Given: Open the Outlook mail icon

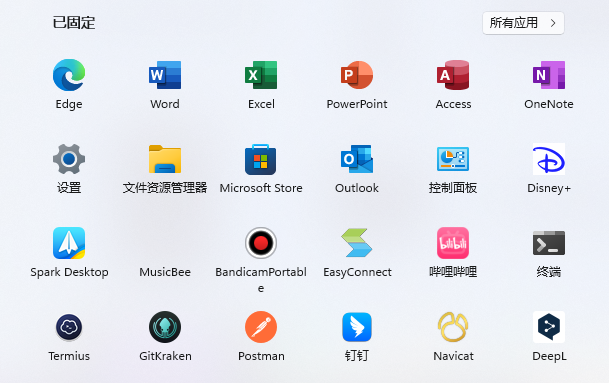Looking at the screenshot, I should (x=357, y=159).
